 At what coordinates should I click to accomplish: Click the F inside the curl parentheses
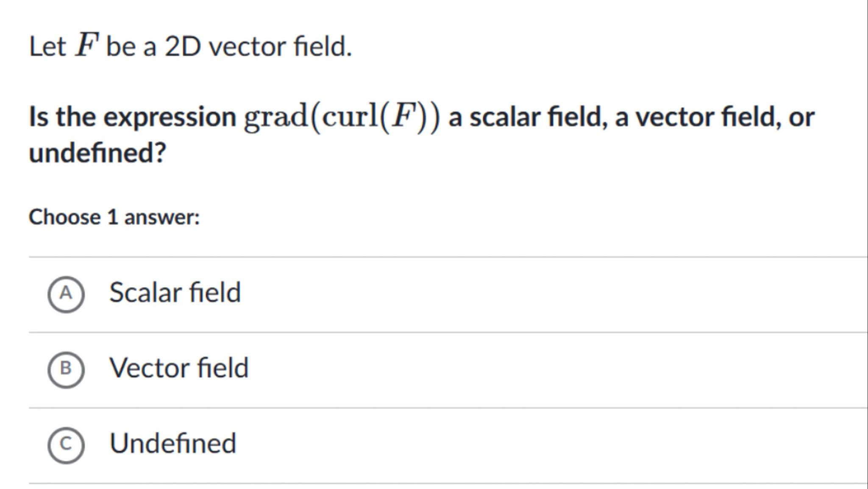pos(402,117)
